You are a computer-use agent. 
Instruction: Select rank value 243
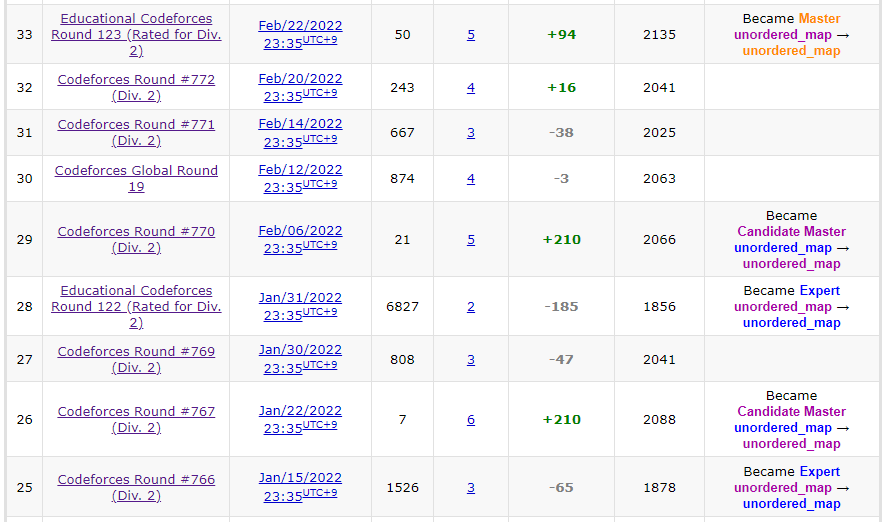click(402, 87)
